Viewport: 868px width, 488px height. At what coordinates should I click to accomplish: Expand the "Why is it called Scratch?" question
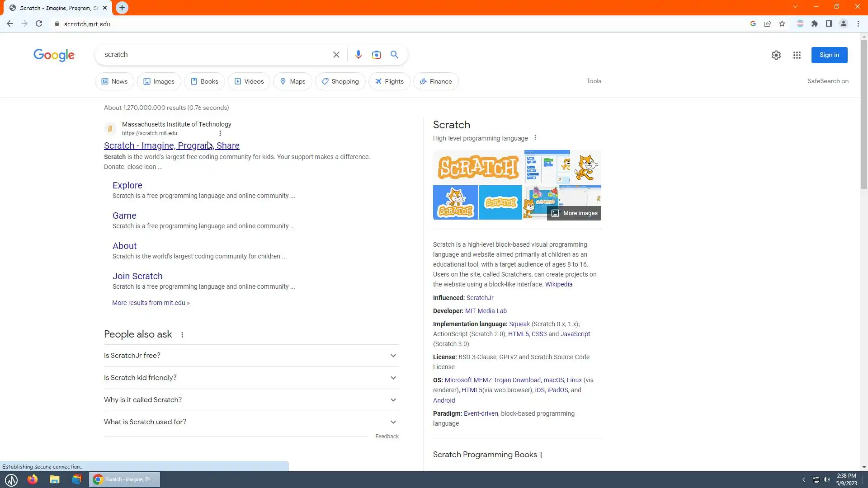click(x=251, y=400)
